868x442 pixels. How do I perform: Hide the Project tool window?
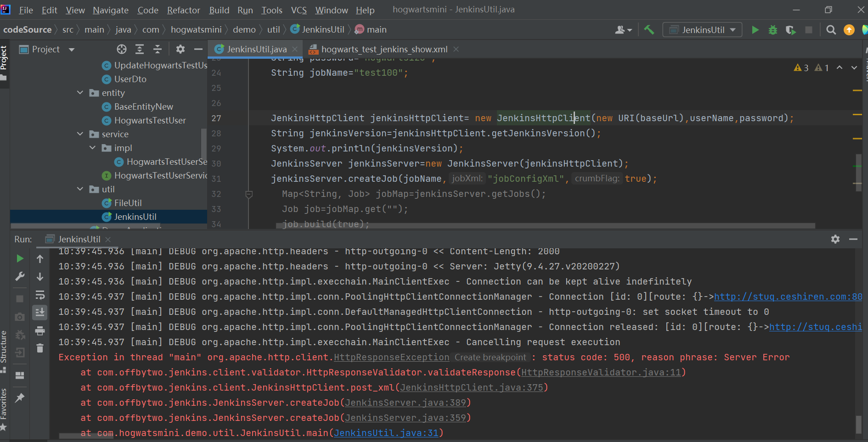pyautogui.click(x=198, y=49)
